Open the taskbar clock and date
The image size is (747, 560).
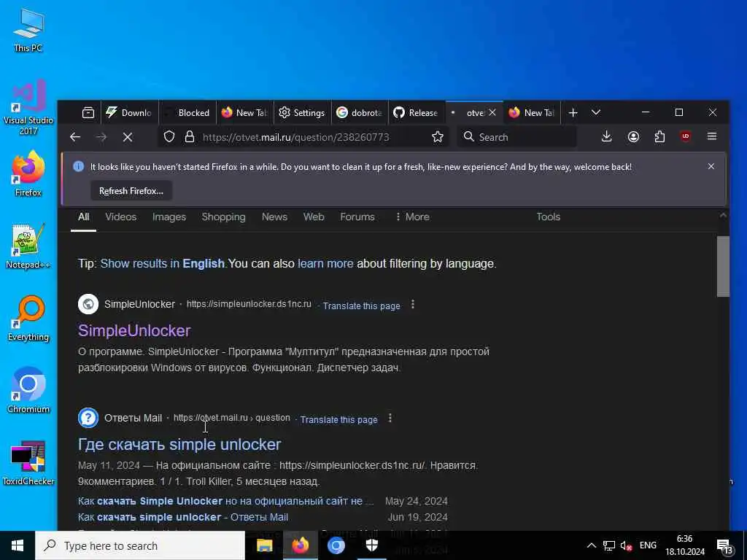[x=684, y=545]
